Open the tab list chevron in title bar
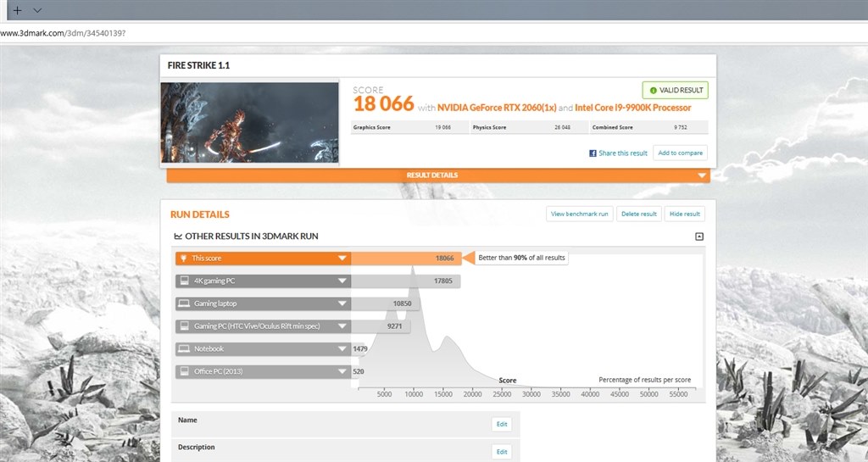The width and height of the screenshot is (868, 462). [x=37, y=10]
